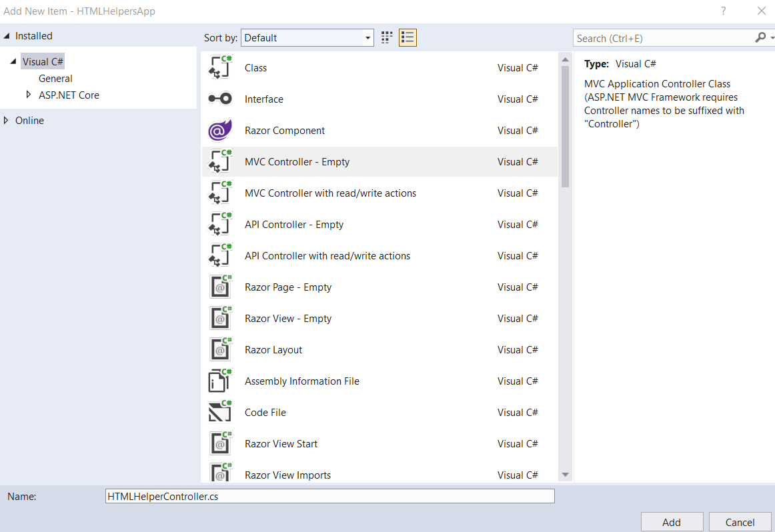775x532 pixels.
Task: Select the General category
Action: click(x=55, y=79)
